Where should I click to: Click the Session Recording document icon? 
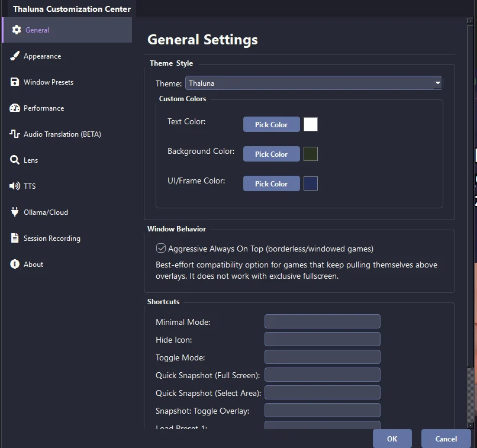point(15,238)
